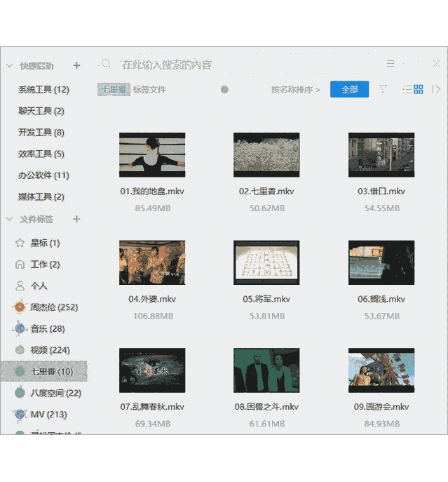Click the 文件标签 section header

point(36,219)
